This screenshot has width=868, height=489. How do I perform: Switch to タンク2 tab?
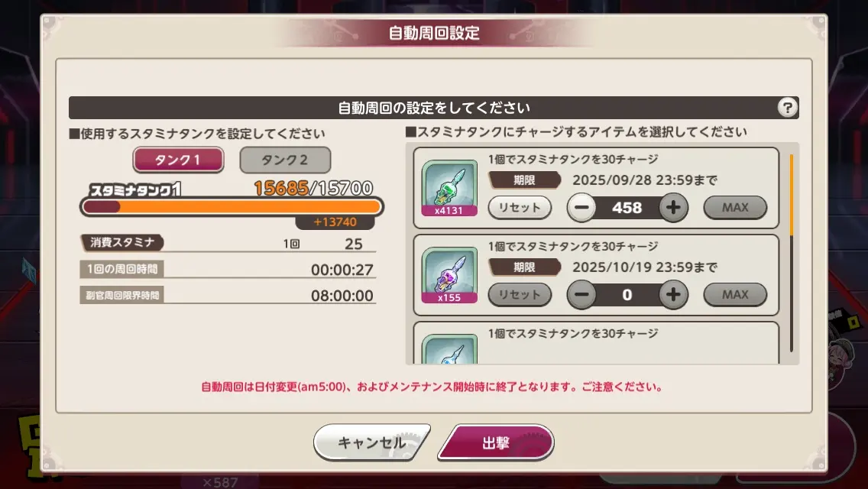pyautogui.click(x=285, y=160)
